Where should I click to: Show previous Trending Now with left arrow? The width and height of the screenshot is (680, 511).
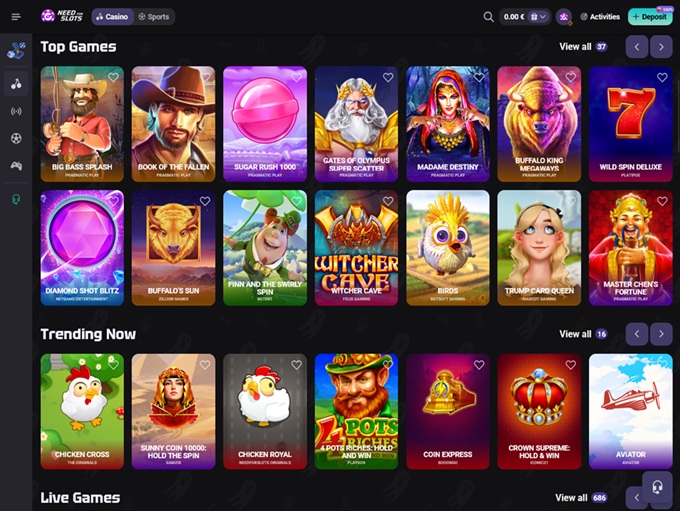[637, 334]
